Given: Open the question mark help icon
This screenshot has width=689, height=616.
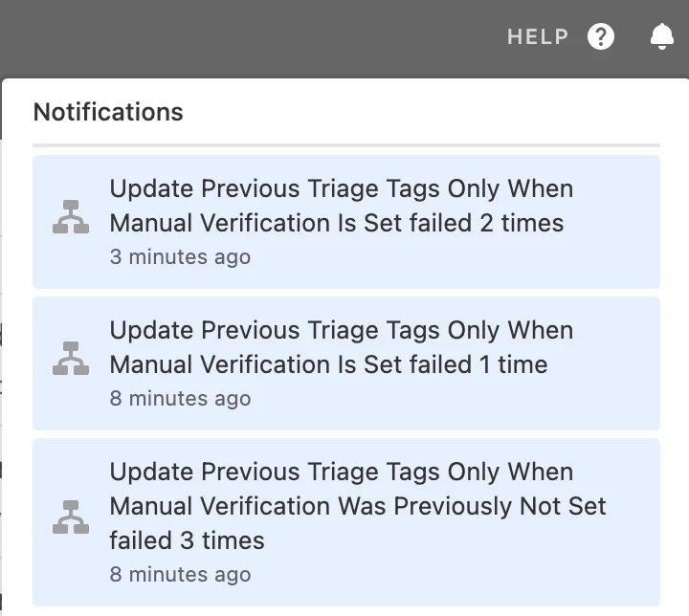Looking at the screenshot, I should [x=601, y=36].
